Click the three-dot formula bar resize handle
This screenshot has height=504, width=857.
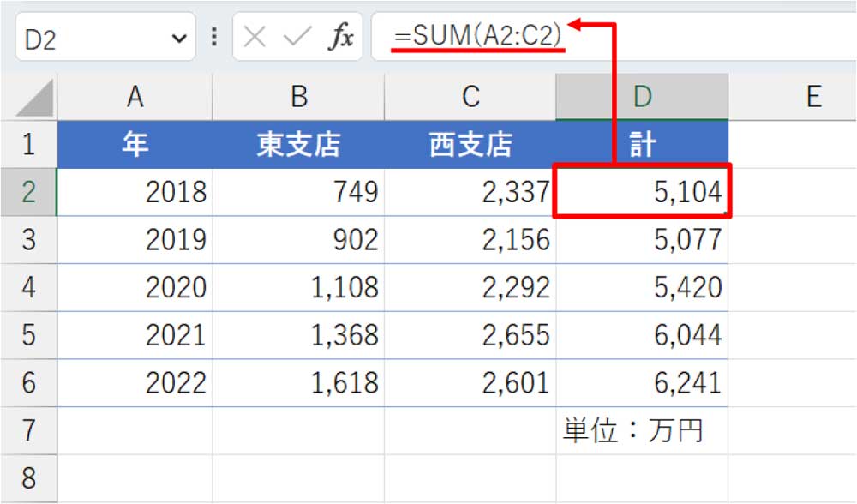(x=214, y=37)
